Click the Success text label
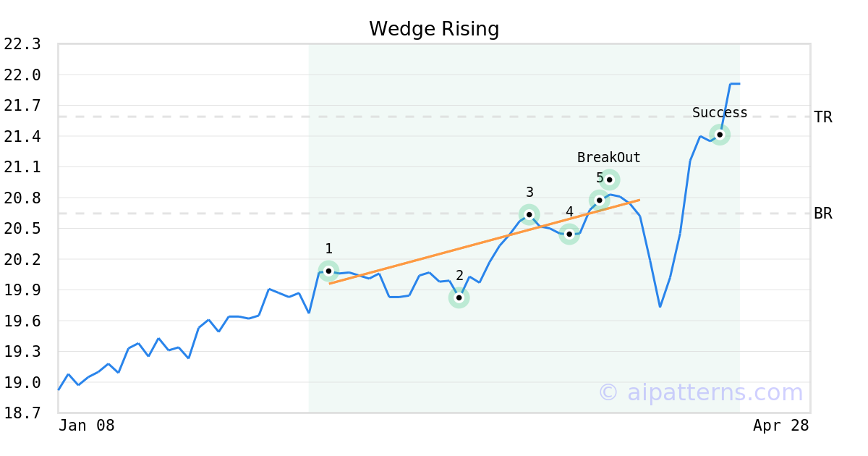This screenshot has width=868, height=456. click(720, 113)
